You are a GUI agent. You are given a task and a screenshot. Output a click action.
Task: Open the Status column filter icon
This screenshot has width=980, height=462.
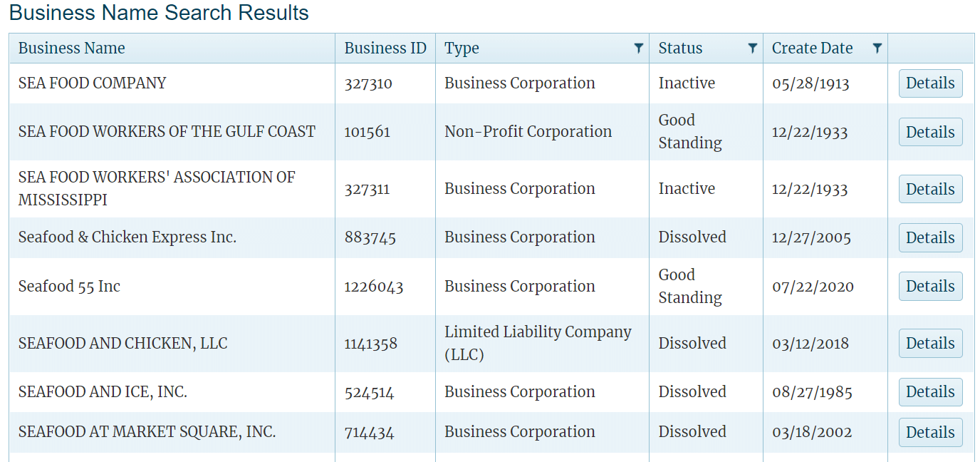coord(752,48)
